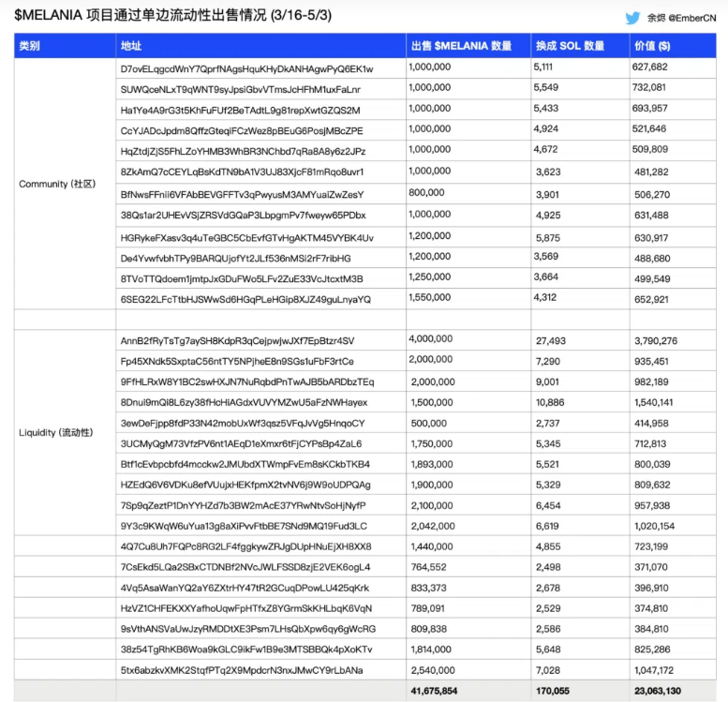Click the Twitter bird logo
The width and height of the screenshot is (728, 702).
click(x=632, y=18)
